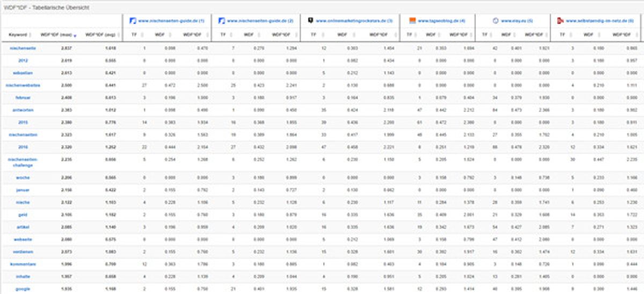Open www.nischenseiten-guide.de (1) link

click(x=171, y=20)
